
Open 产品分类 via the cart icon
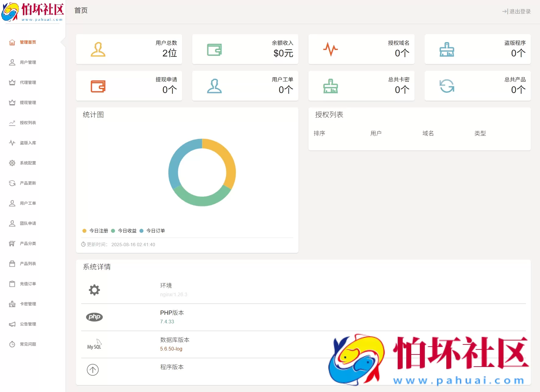(12, 243)
